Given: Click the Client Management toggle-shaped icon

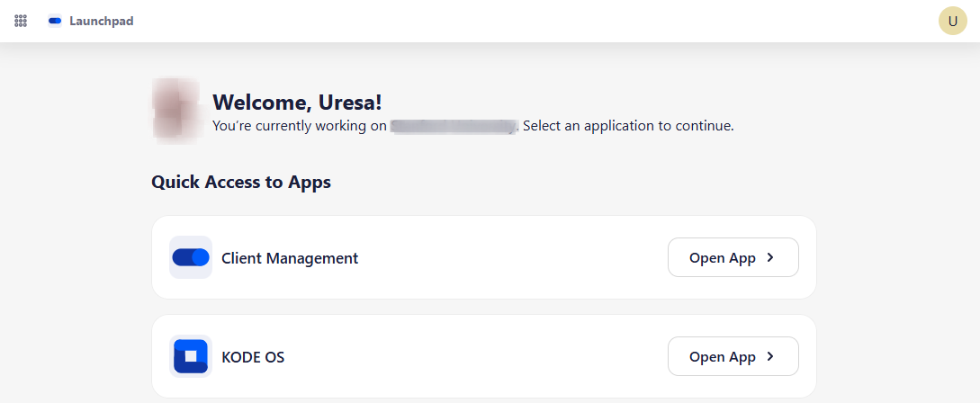Looking at the screenshot, I should (x=190, y=258).
